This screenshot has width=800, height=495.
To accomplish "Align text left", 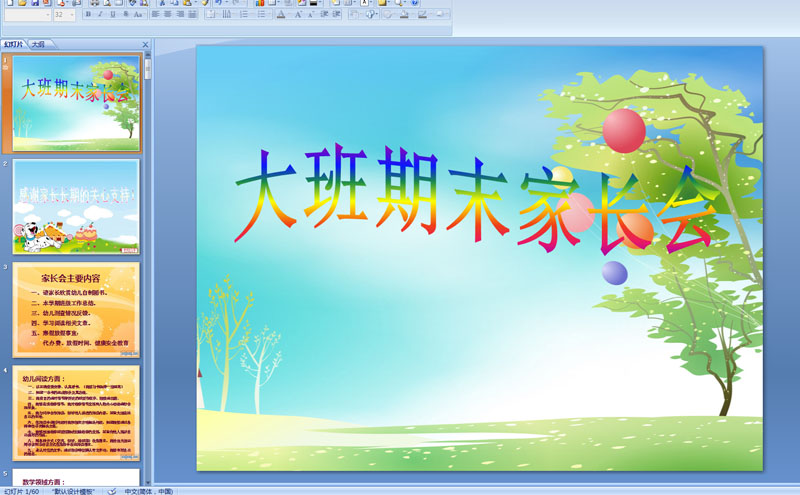I will (156, 14).
